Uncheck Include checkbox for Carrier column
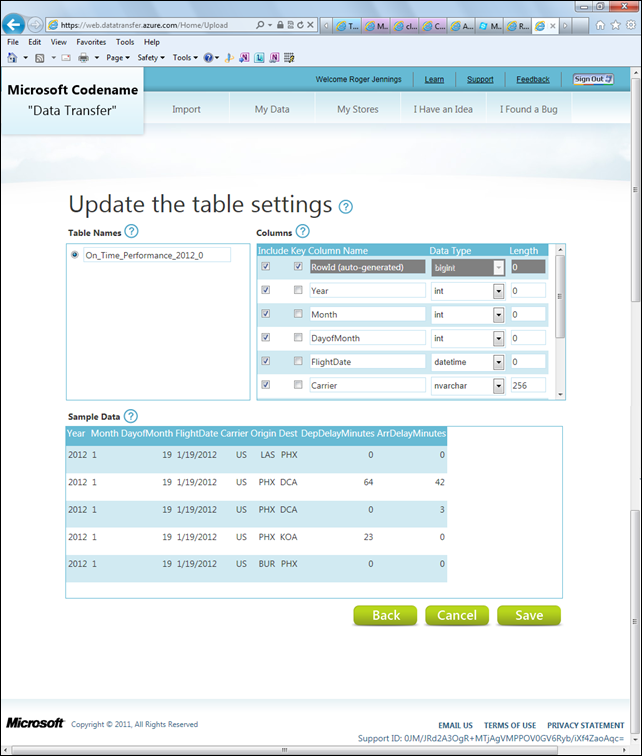The image size is (642, 756). coord(266,384)
